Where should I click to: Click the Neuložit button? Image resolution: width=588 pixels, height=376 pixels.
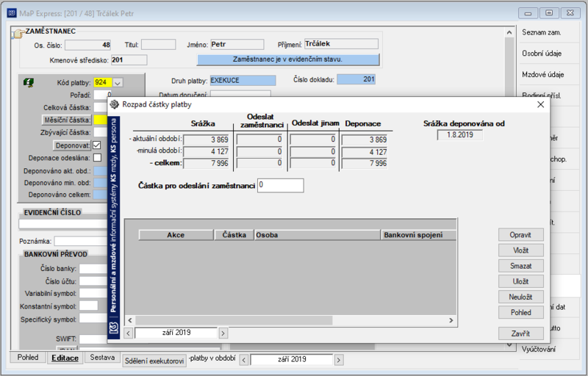tap(520, 297)
